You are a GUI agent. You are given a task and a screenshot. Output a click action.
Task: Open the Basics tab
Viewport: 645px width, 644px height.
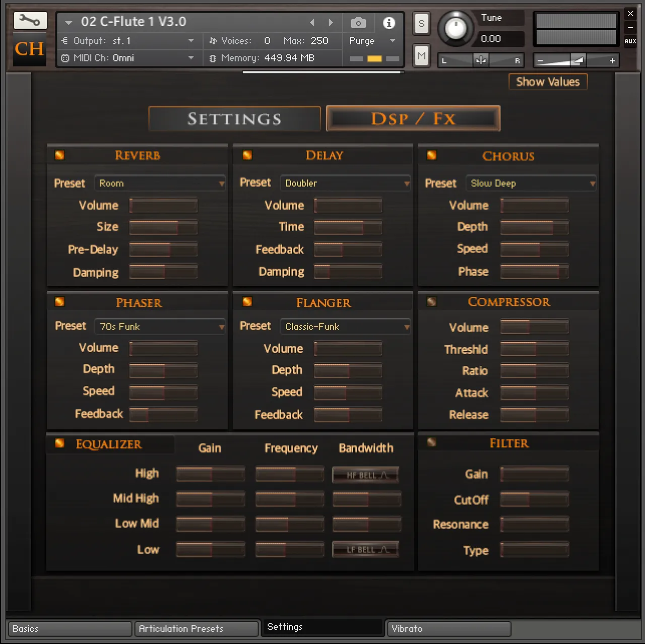[70, 629]
